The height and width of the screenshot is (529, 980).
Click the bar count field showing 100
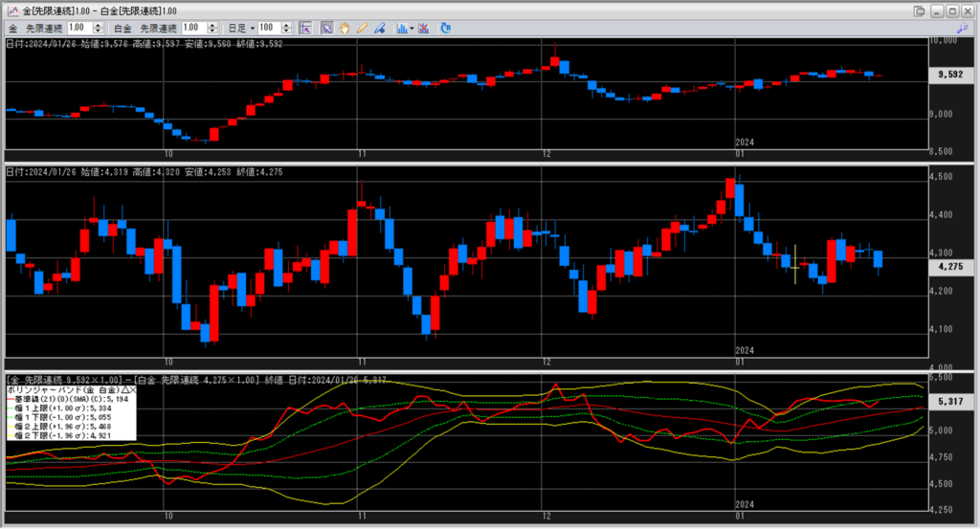[x=269, y=29]
